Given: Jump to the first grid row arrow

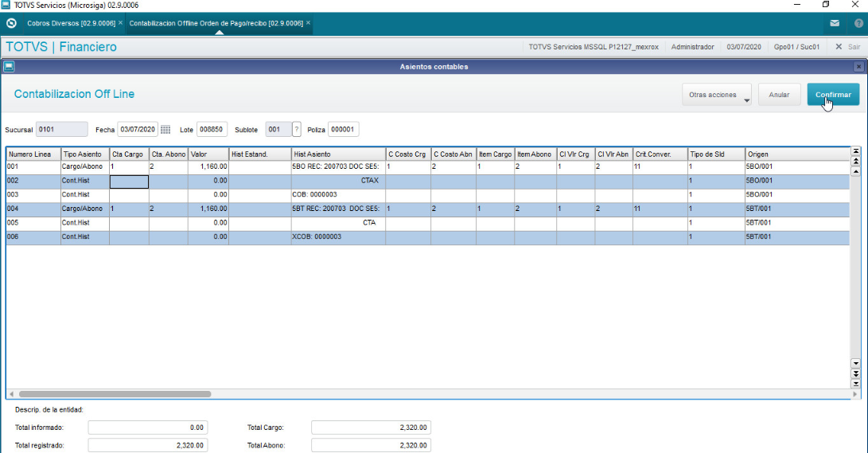Looking at the screenshot, I should click(x=856, y=150).
